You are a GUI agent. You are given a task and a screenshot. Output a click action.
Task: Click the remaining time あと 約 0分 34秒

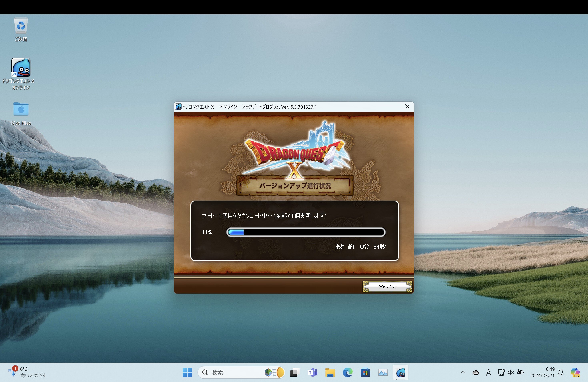pos(360,246)
